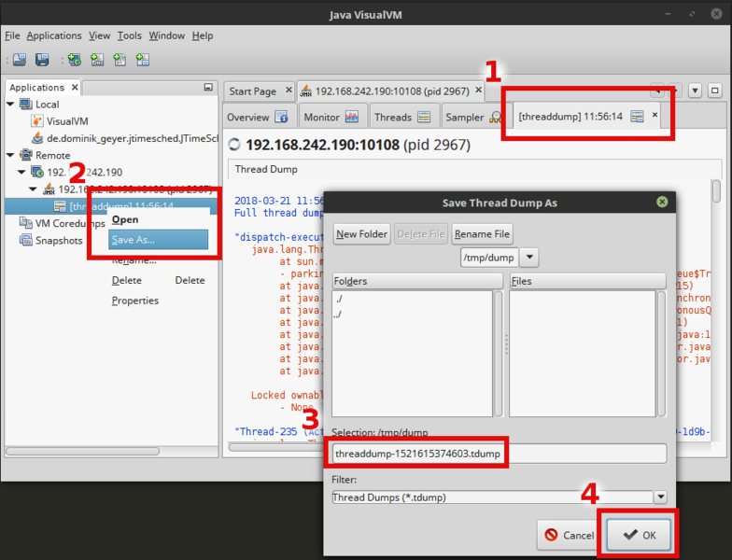The width and height of the screenshot is (732, 560).
Task: Select the VisualVM item under Local
Action: tap(66, 121)
